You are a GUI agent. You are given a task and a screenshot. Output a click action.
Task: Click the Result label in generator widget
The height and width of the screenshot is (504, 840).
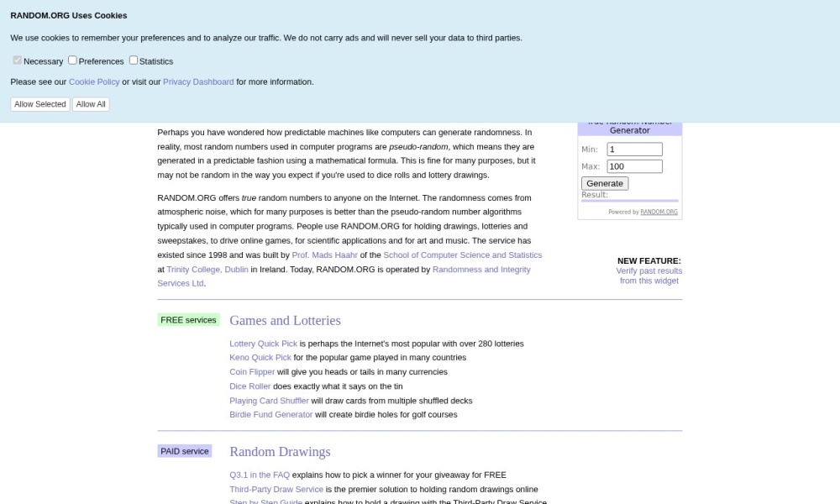pyautogui.click(x=595, y=195)
